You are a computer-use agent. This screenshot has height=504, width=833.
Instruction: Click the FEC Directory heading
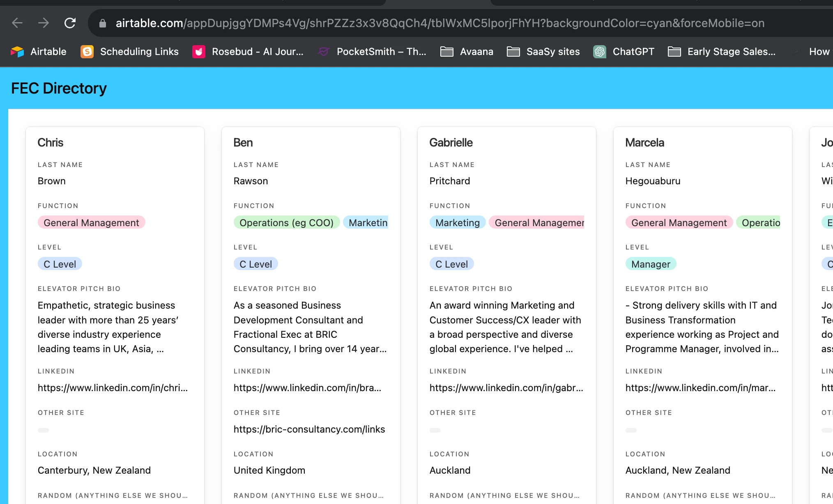coord(59,89)
